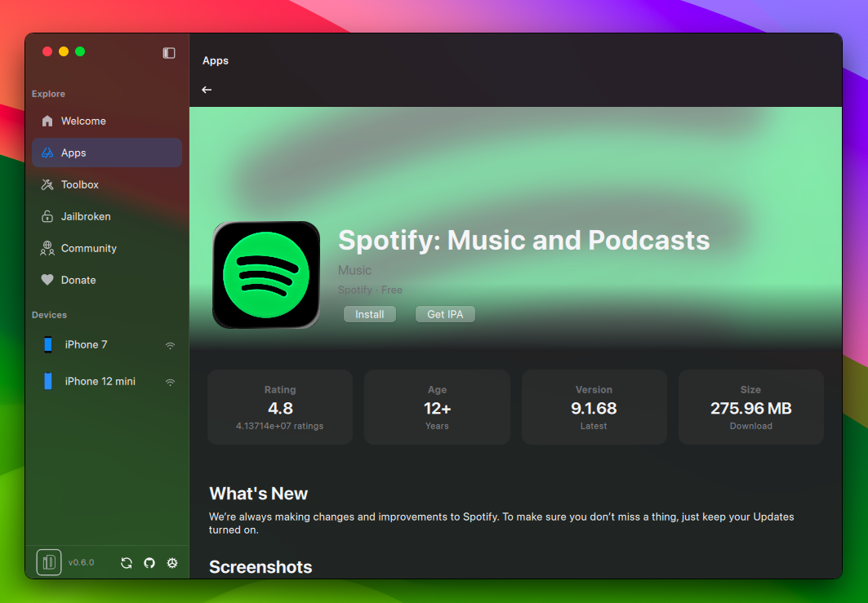Click the red close window button
868x603 pixels.
[x=47, y=51]
